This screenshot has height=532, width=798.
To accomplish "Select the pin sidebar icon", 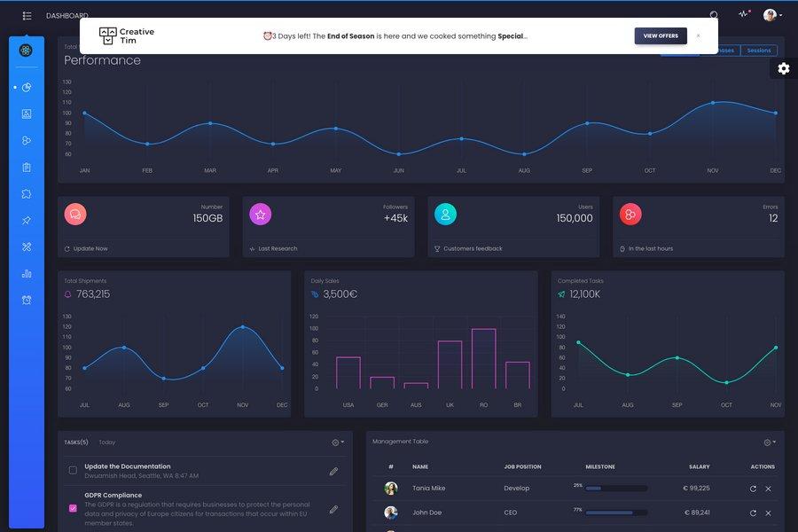I will click(26, 220).
